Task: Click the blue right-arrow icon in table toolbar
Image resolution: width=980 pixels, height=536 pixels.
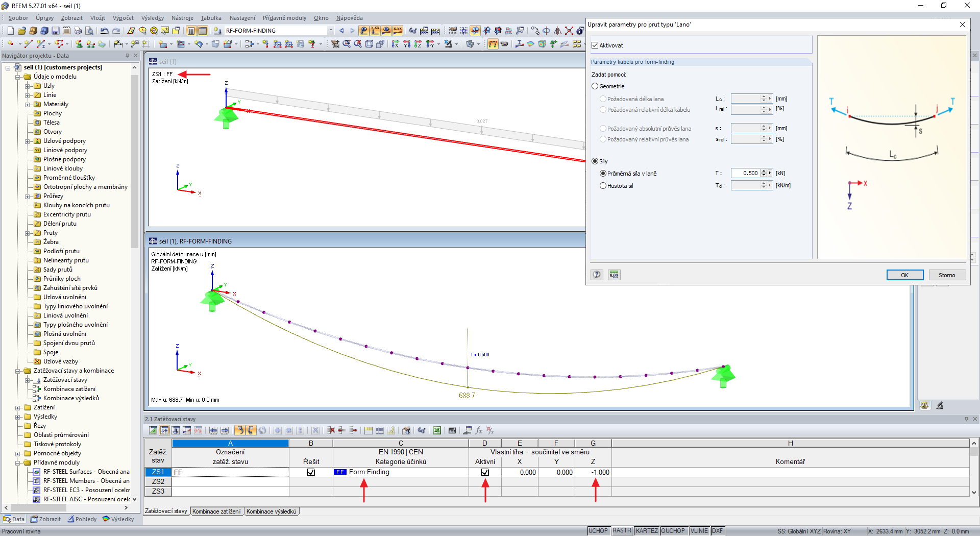Action: point(225,430)
